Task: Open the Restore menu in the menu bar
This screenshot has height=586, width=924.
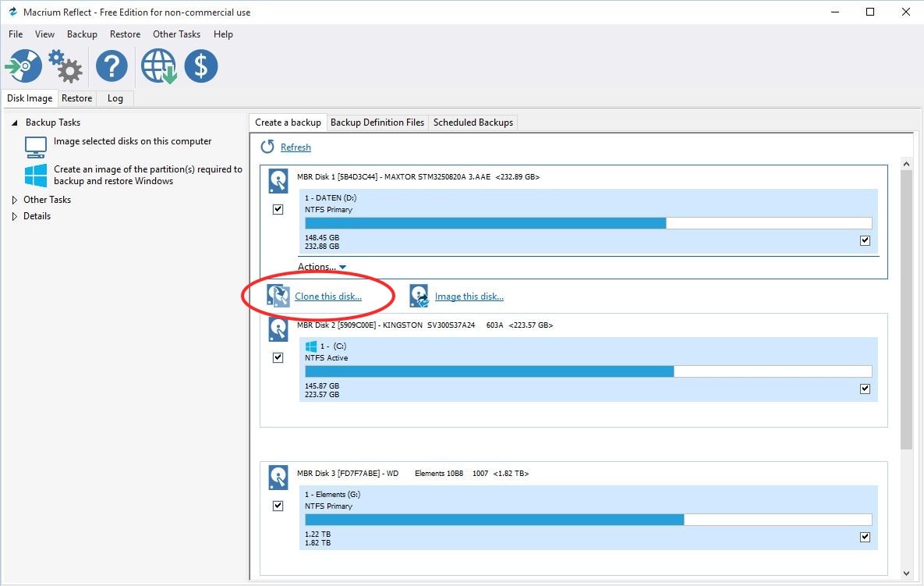Action: (125, 34)
